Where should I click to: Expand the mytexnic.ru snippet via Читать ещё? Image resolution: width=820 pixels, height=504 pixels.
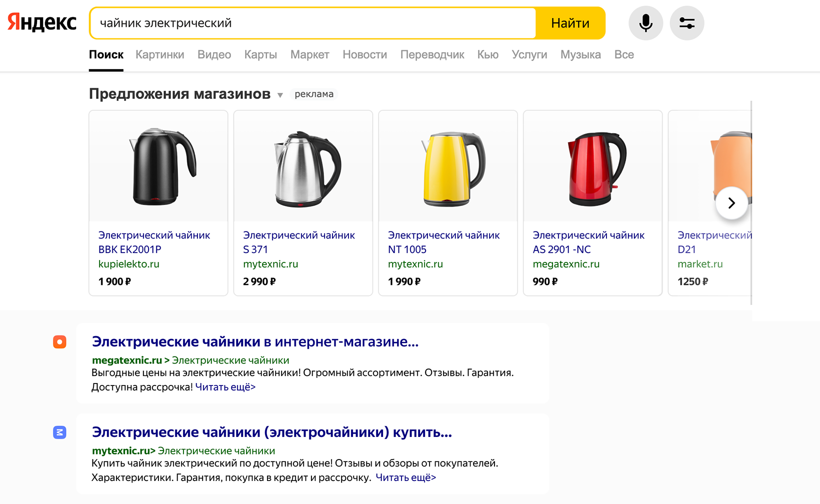[x=405, y=477]
